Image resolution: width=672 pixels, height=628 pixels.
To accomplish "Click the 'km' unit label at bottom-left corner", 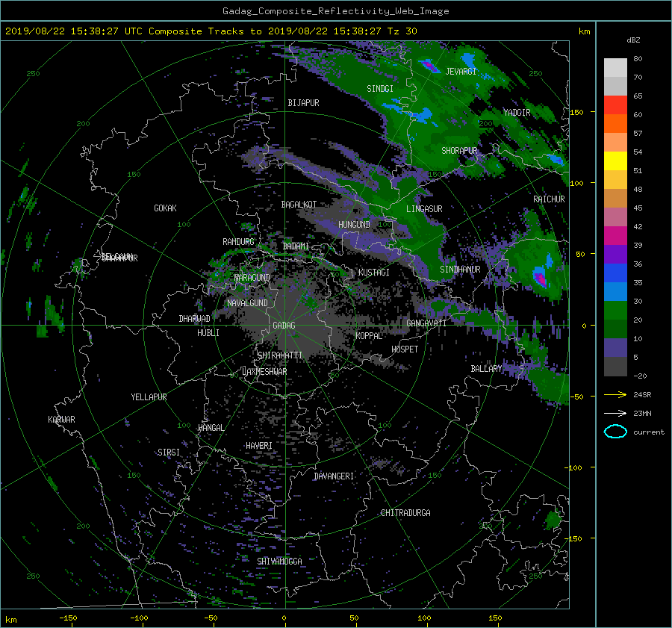I will tap(10, 620).
